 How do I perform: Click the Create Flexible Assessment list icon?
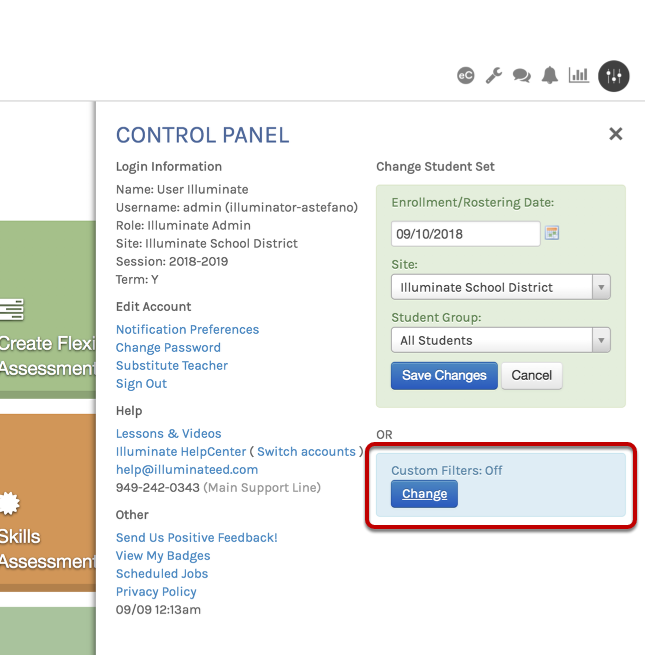12,310
